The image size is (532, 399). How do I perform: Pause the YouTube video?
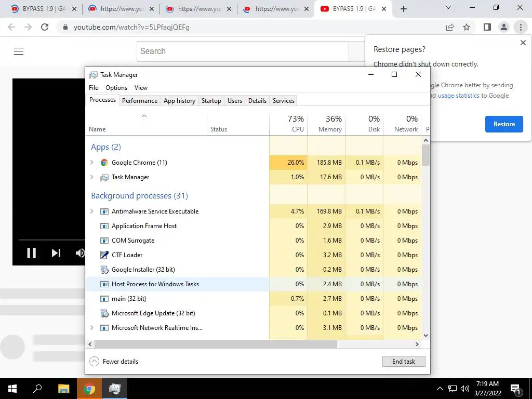(x=32, y=253)
